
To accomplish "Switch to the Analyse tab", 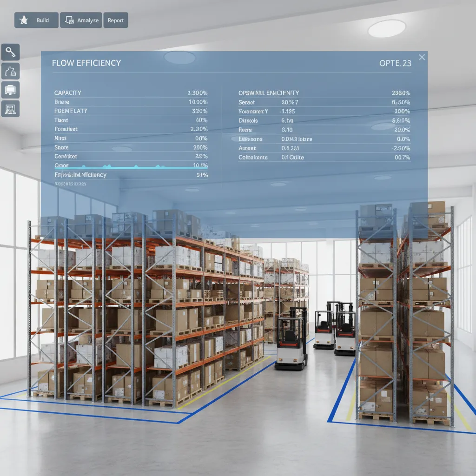I will 81,20.
